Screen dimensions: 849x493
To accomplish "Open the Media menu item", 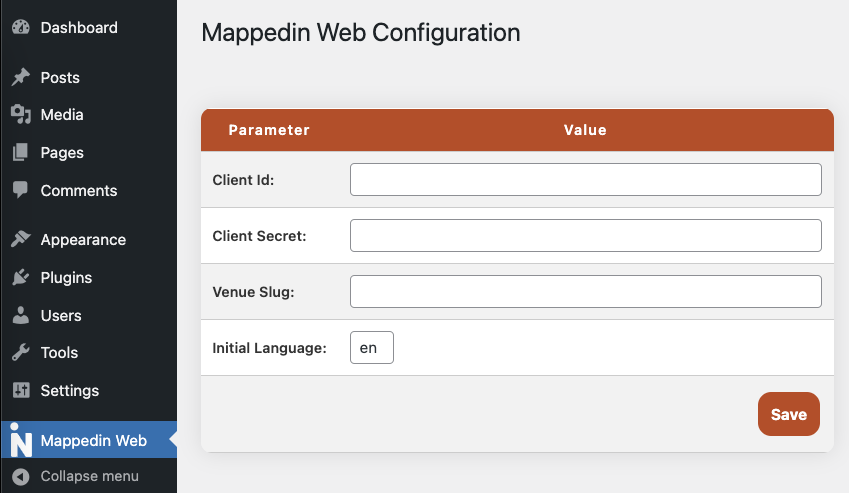I will click(62, 115).
